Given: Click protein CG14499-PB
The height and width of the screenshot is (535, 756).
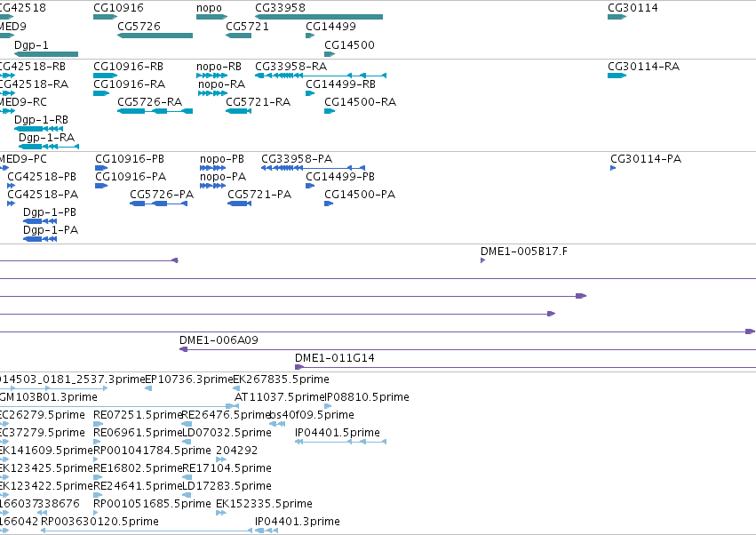Looking at the screenshot, I should click(x=340, y=177).
